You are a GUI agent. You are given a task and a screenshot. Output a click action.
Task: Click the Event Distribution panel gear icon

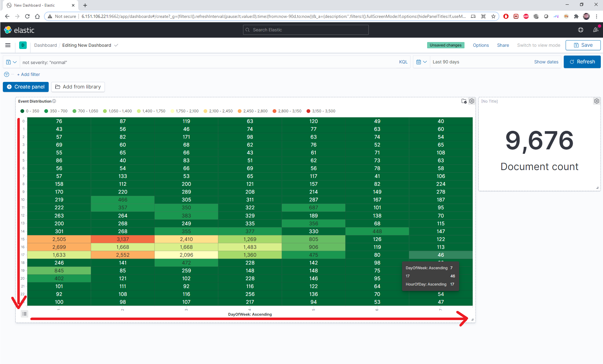click(472, 101)
